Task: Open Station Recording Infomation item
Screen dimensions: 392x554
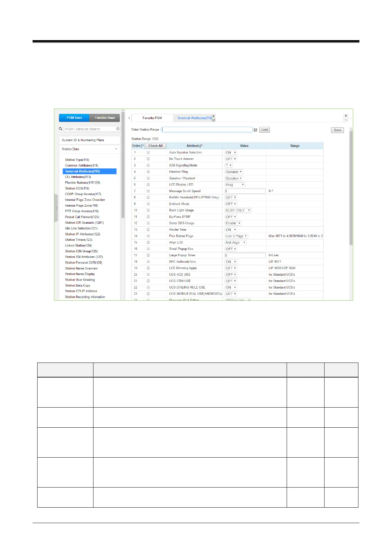Action: [85, 297]
